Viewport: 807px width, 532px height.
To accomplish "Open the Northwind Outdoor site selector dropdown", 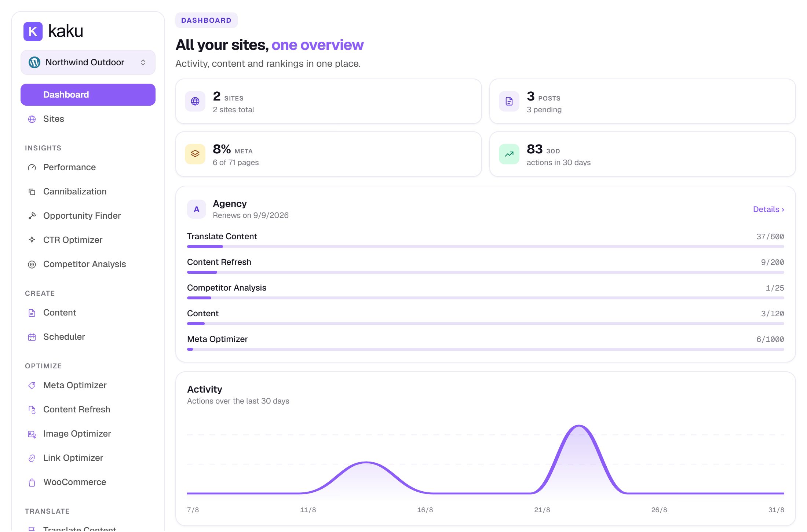I will pyautogui.click(x=88, y=62).
